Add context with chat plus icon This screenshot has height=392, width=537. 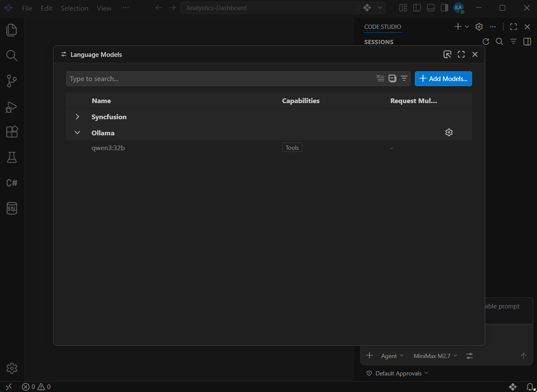[x=369, y=356]
